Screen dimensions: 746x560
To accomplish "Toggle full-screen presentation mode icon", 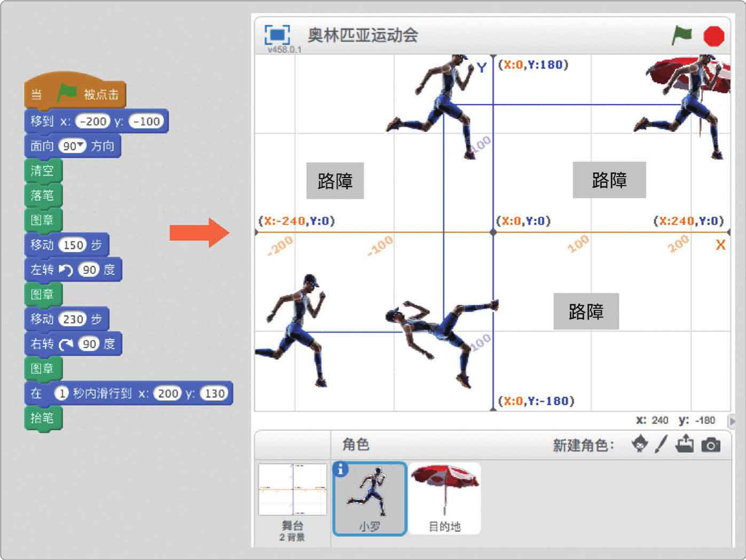I will (277, 35).
